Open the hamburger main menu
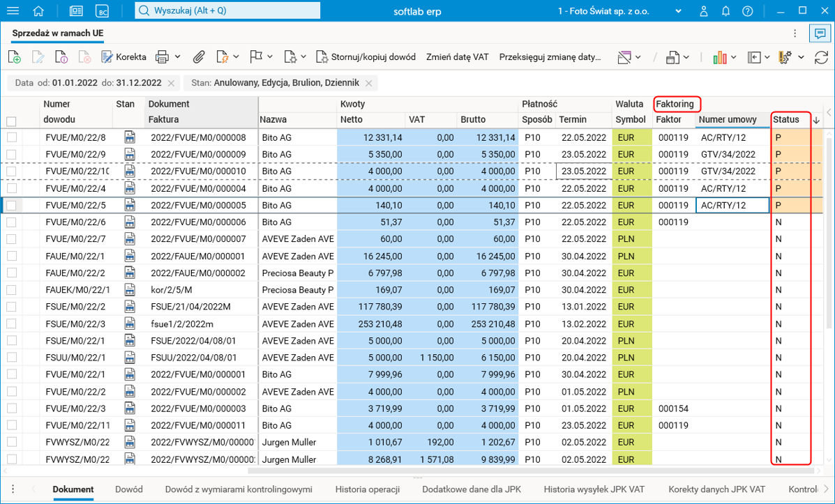The height and width of the screenshot is (504, 835). [13, 11]
